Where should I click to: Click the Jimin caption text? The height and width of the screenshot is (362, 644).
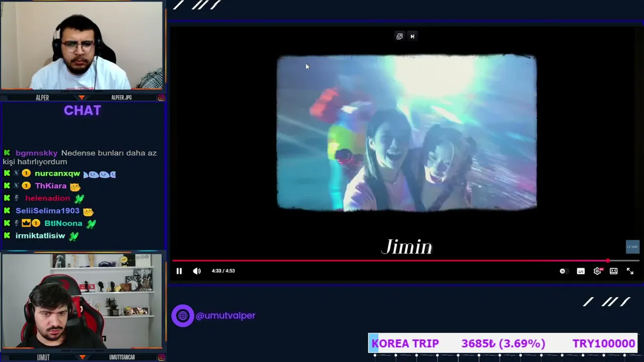pos(407,247)
